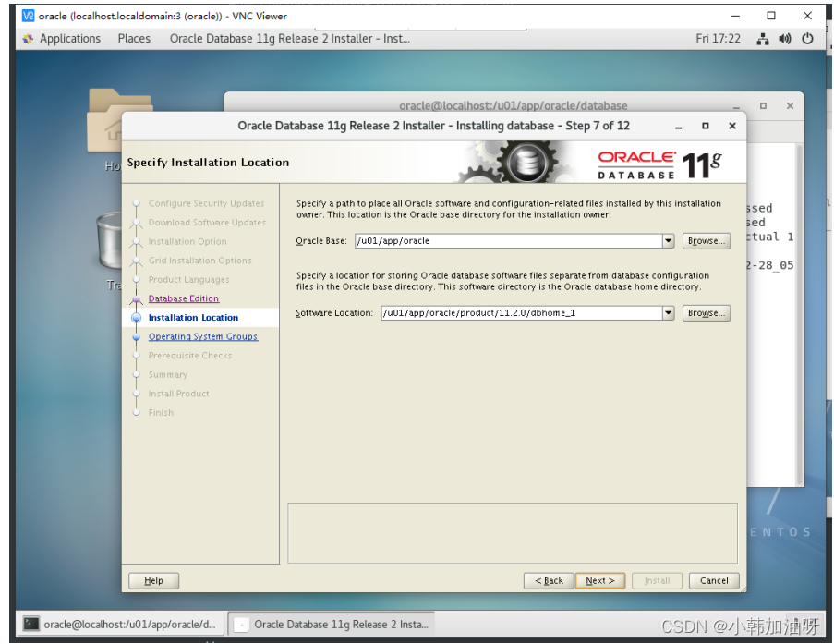
Task: Maximize the VNC Viewer window
Action: pos(771,16)
